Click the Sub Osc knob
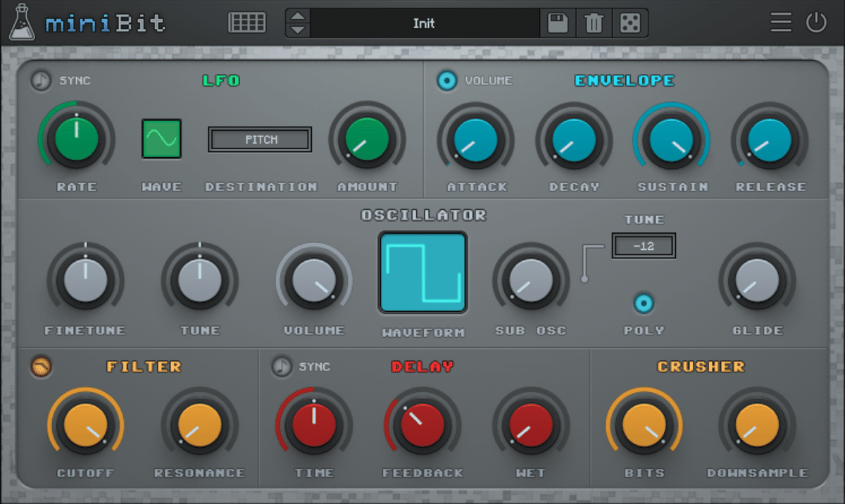The image size is (845, 504). point(531,279)
